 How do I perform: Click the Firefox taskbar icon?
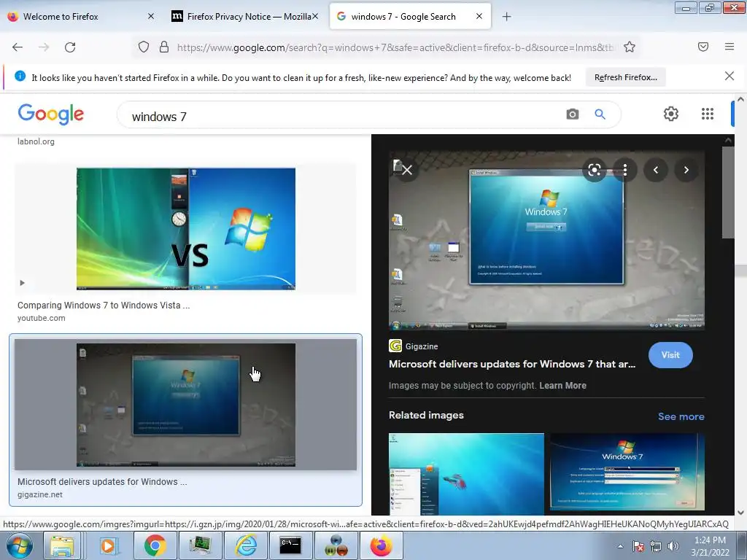click(x=381, y=545)
